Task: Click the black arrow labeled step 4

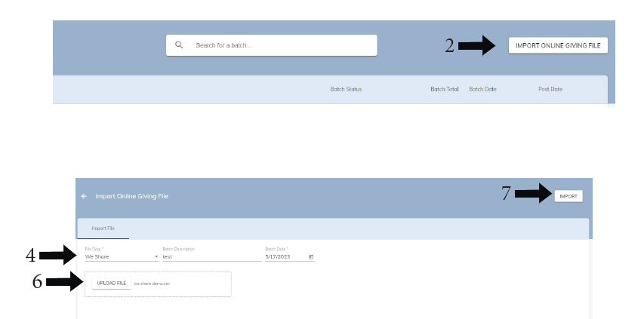Action: 57,256
